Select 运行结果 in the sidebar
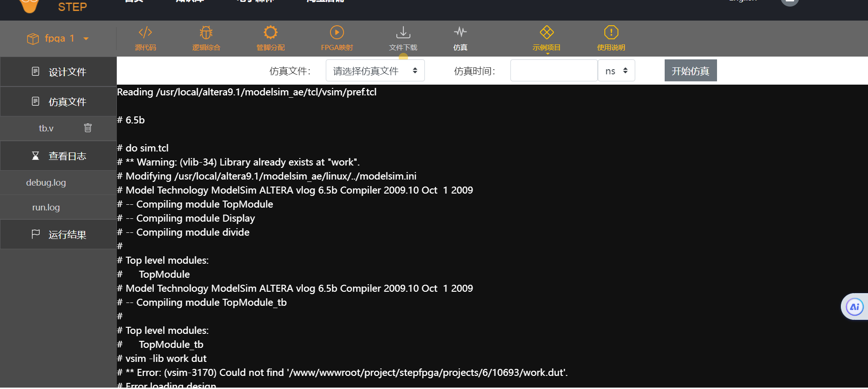Screen dimensions: 868x389 tap(58, 235)
